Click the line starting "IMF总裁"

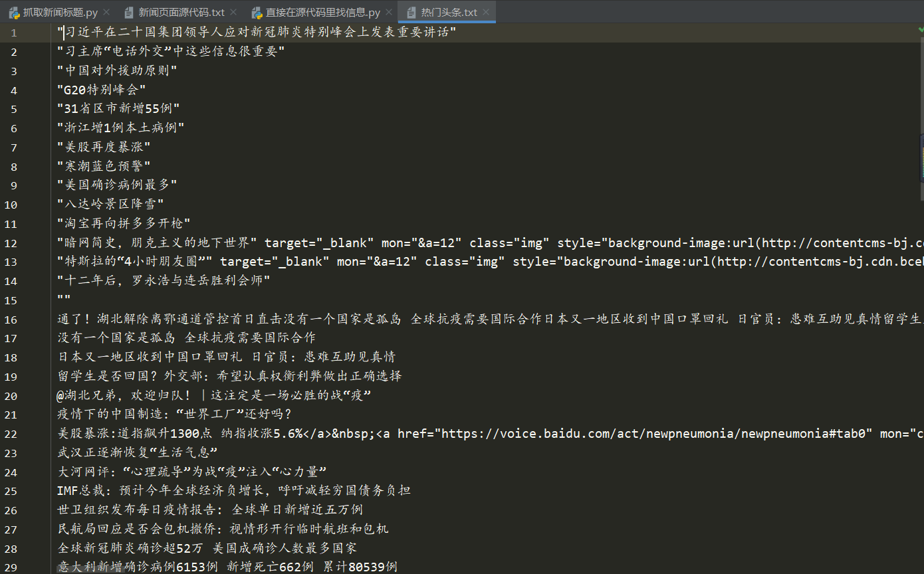click(x=234, y=491)
